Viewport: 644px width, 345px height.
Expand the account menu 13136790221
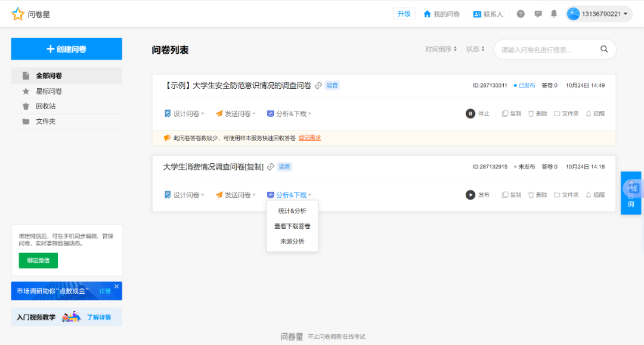point(599,14)
